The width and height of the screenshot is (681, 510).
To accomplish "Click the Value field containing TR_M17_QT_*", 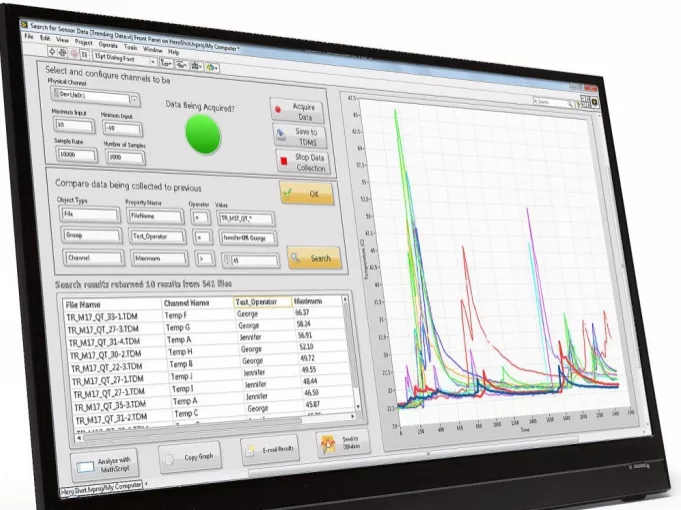I will coord(246,219).
